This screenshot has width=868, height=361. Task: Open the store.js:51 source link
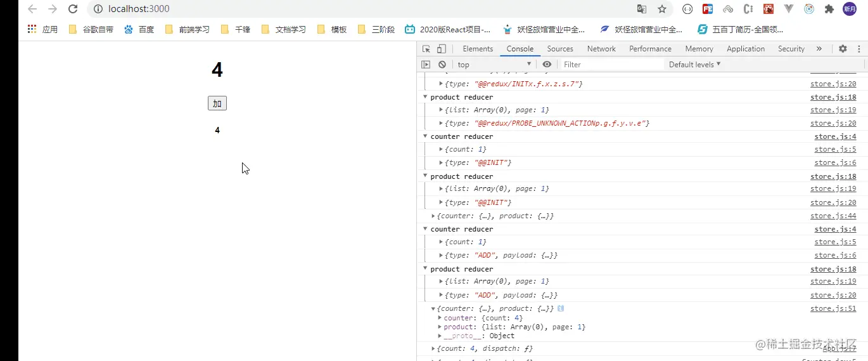833,308
